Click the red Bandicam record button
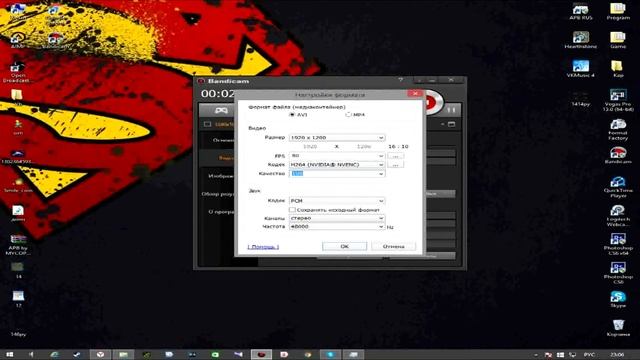This screenshot has height=360, width=640. tap(433, 102)
